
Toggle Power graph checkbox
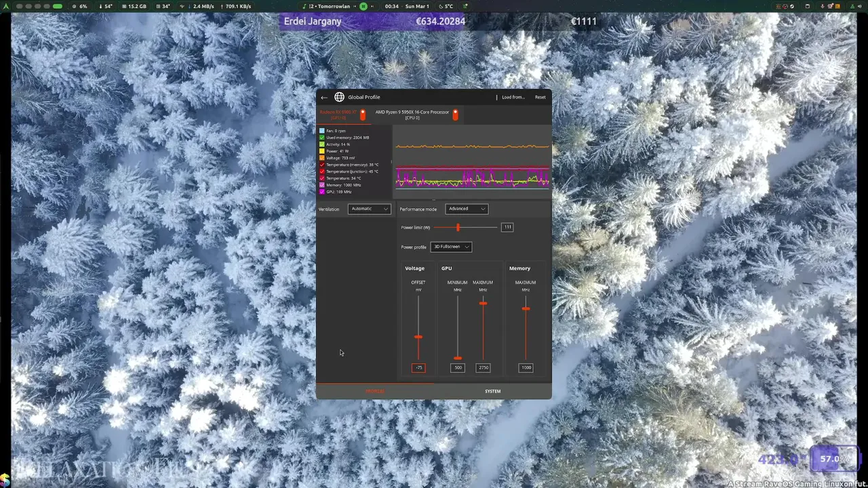click(322, 151)
